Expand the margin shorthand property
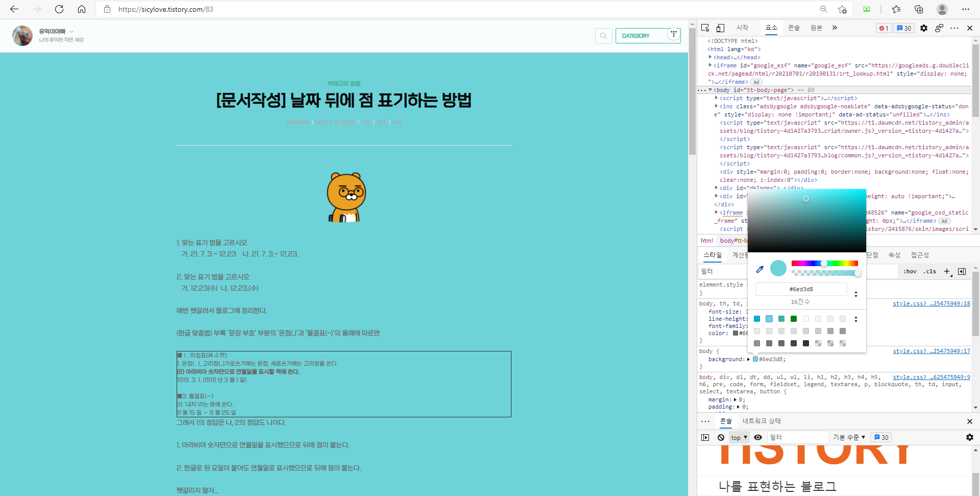 point(736,399)
